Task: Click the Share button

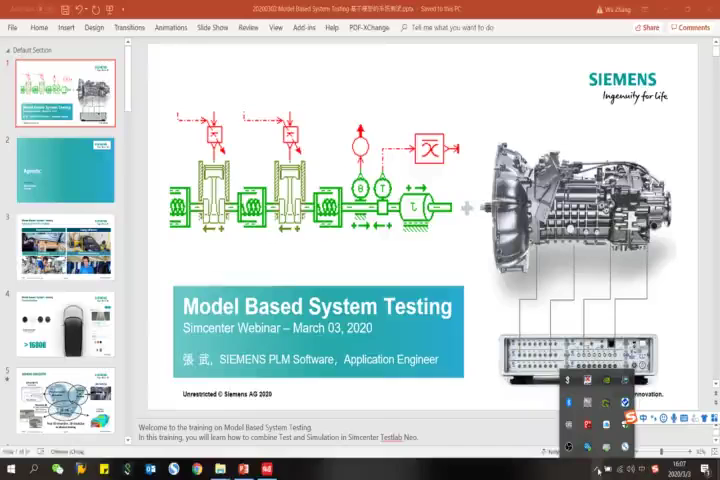Action: (x=647, y=28)
